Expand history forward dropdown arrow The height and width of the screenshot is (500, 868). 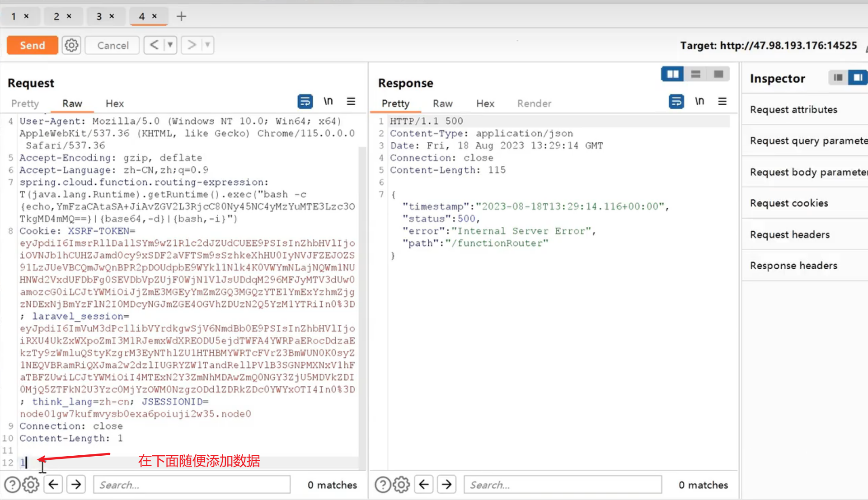point(207,45)
